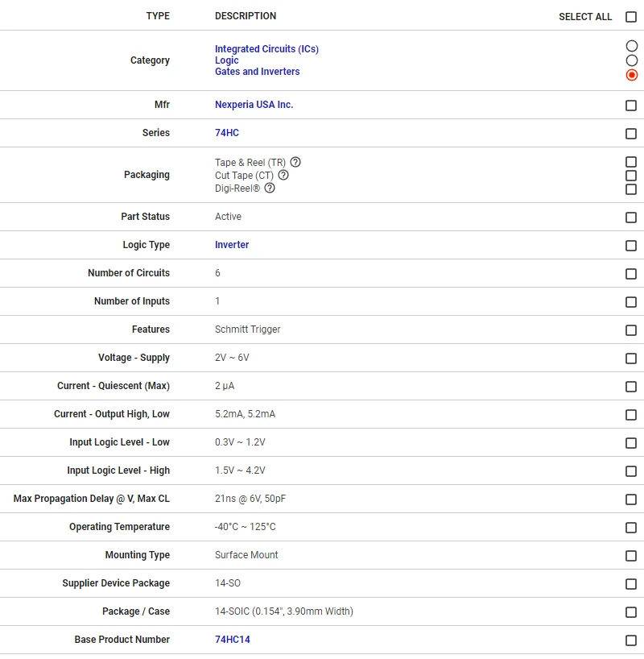Open the Inverter logic type link
This screenshot has width=644, height=659.
[232, 245]
